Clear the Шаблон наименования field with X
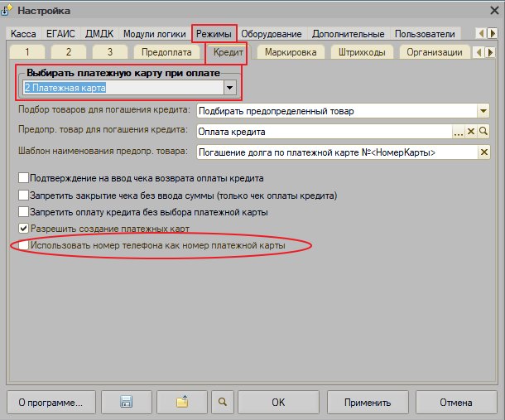505x420 pixels. pyautogui.click(x=483, y=152)
